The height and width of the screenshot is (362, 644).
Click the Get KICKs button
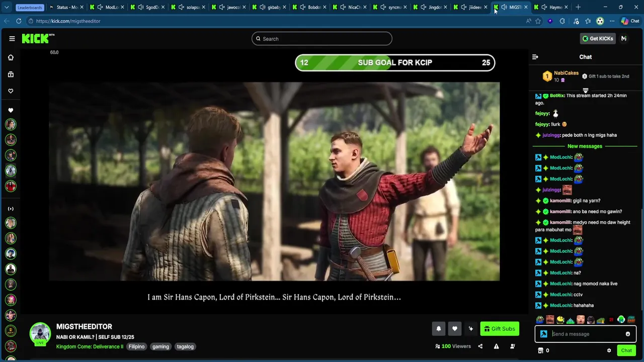[598, 39]
